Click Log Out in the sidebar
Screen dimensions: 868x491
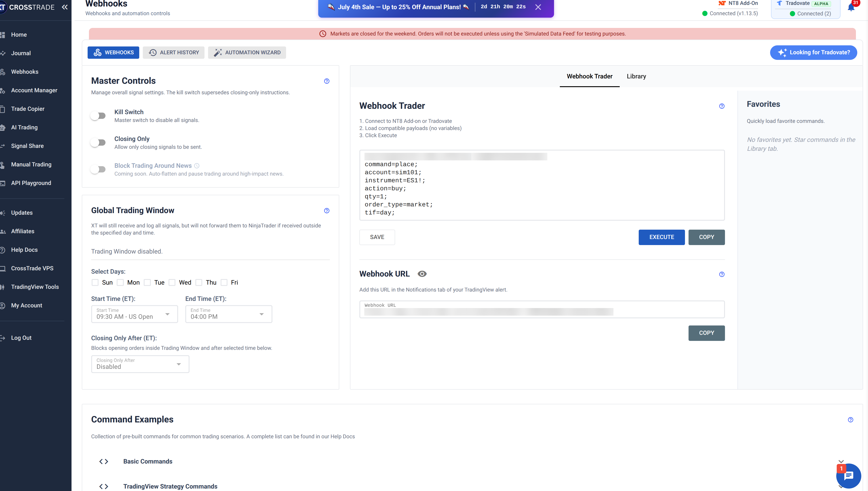pyautogui.click(x=21, y=338)
